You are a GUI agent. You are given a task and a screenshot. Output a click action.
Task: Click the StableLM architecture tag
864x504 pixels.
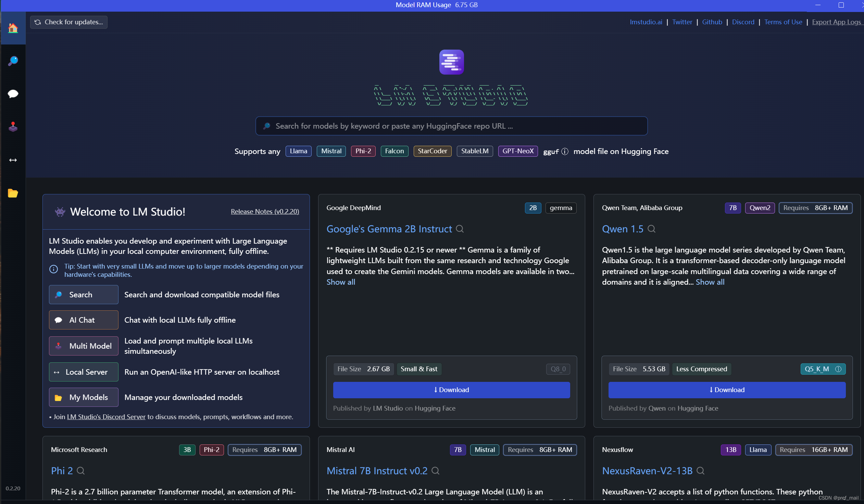(475, 151)
